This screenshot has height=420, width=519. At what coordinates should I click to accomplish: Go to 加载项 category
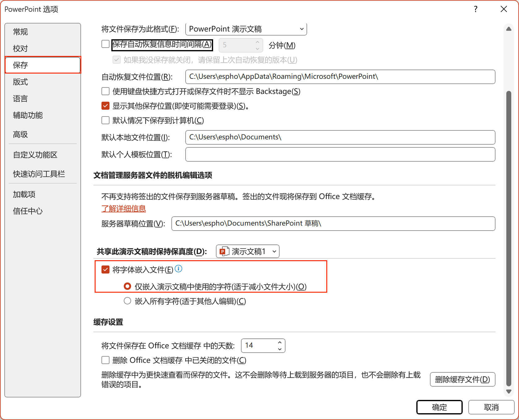43,194
